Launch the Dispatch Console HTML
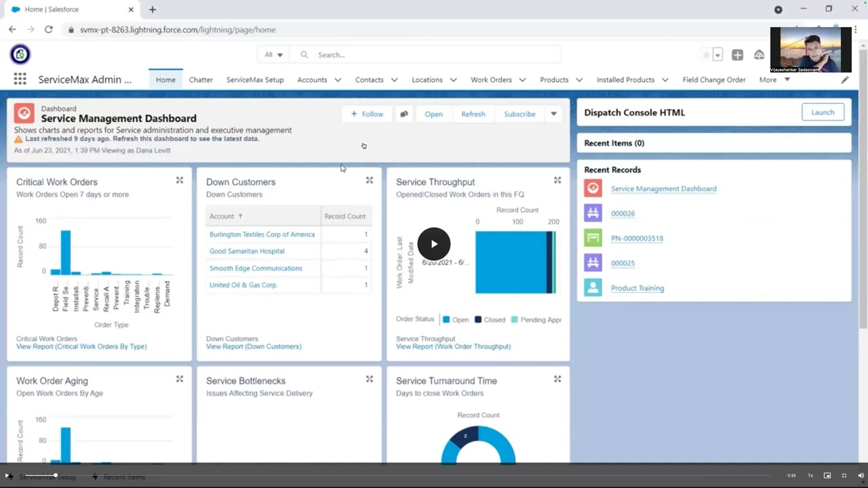Viewport: 868px width, 488px height. (x=823, y=113)
